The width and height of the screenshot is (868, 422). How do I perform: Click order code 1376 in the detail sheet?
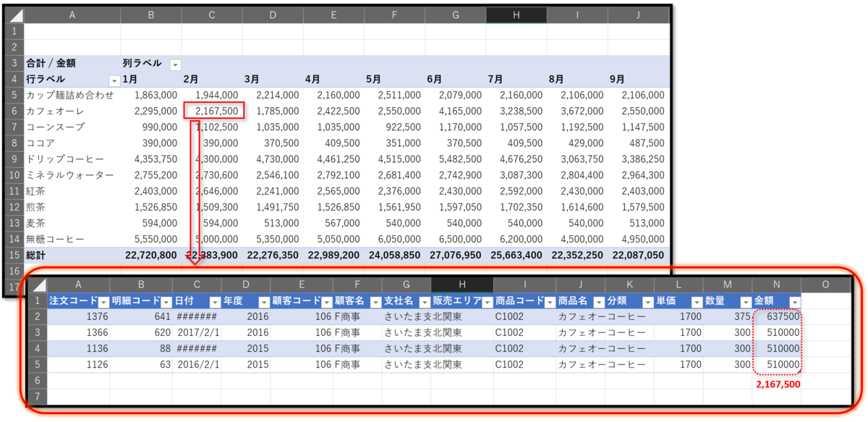[97, 317]
